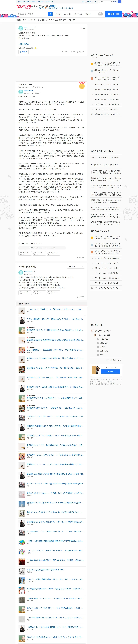This screenshot has width=138, height=644.
Task: Click the blue 質問する button
Action: pyautogui.click(x=110, y=371)
